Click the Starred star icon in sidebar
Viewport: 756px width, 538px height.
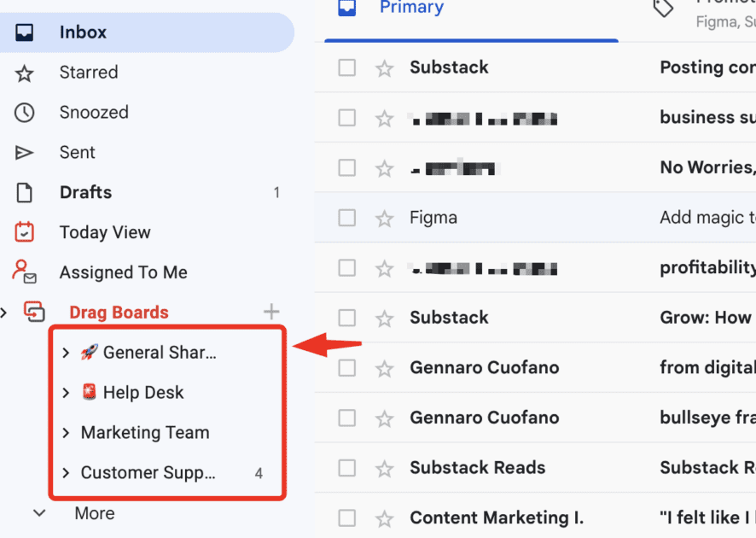[x=24, y=73]
